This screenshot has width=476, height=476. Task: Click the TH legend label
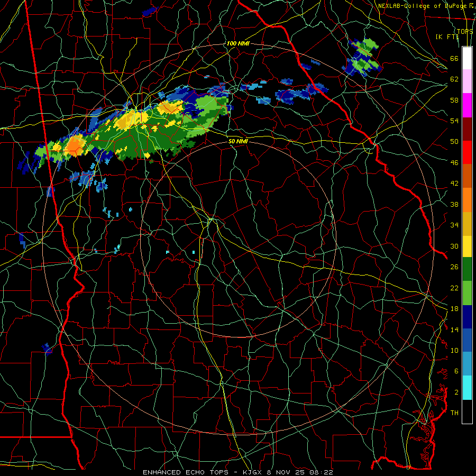coord(454,413)
